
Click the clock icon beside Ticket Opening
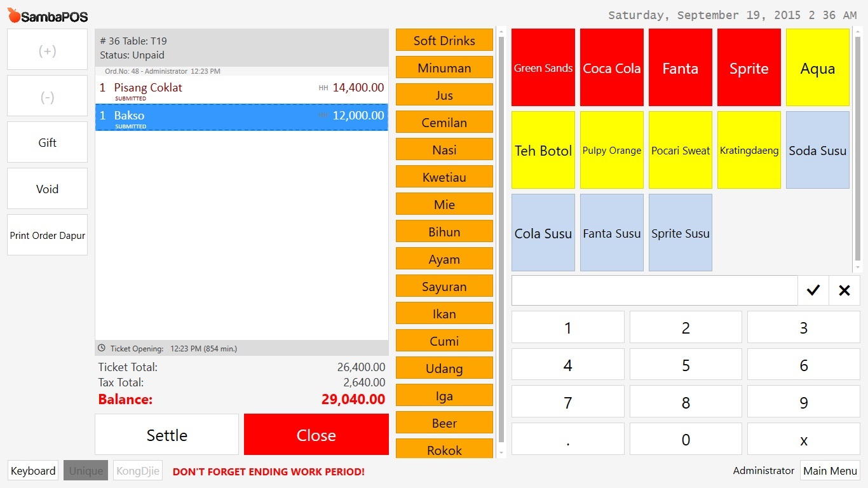click(x=102, y=348)
